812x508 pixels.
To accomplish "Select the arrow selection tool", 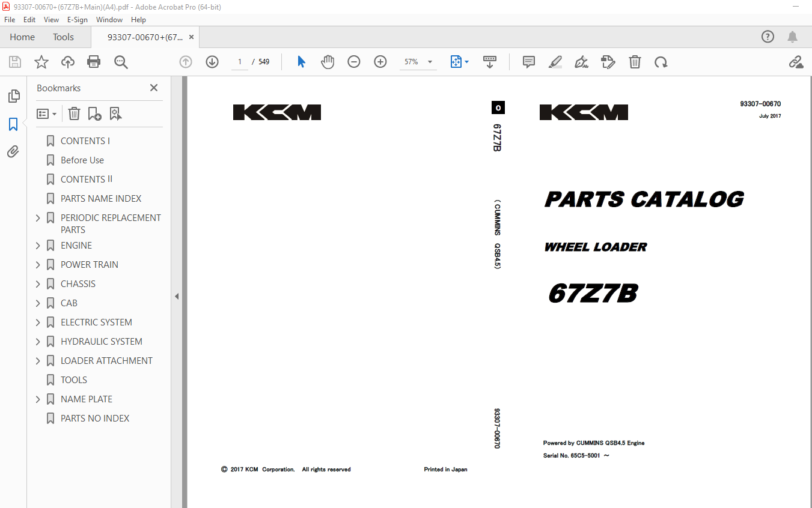I will 302,62.
